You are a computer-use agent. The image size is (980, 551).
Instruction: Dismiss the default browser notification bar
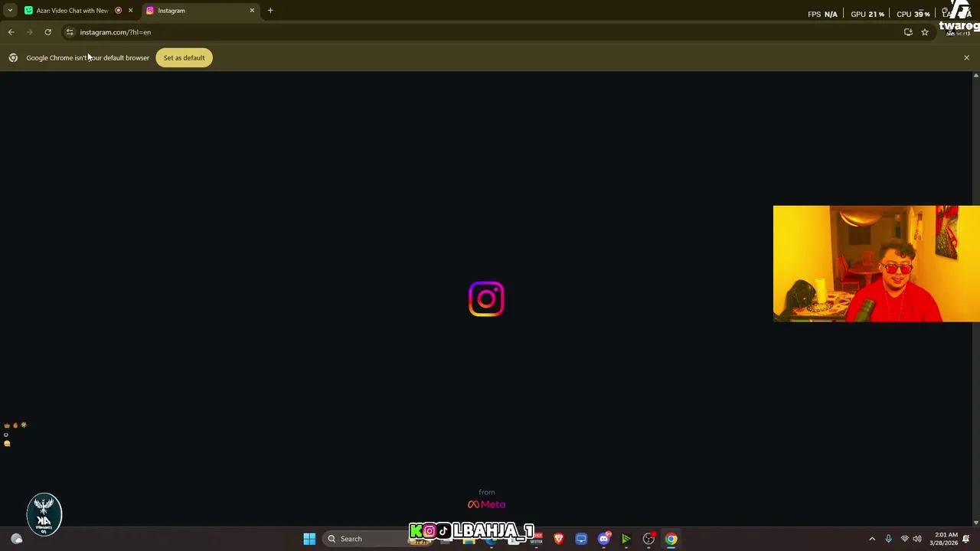coord(966,57)
